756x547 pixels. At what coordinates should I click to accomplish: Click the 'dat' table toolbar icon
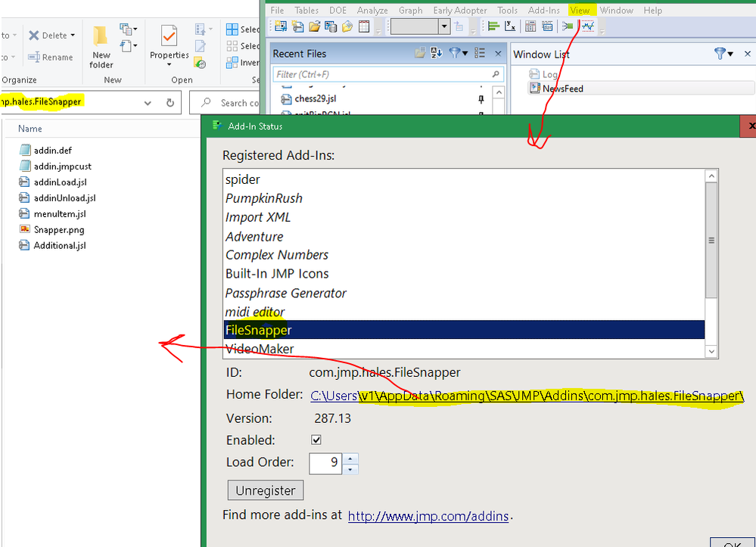(547, 26)
